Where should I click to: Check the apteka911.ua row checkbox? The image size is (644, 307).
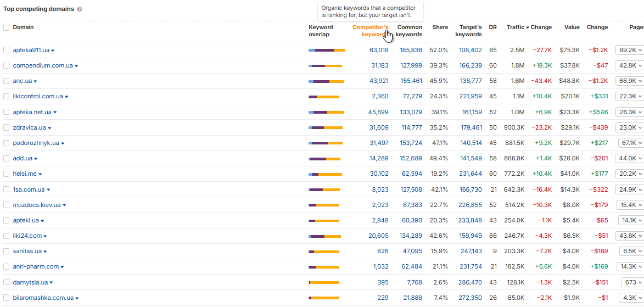[x=6, y=50]
